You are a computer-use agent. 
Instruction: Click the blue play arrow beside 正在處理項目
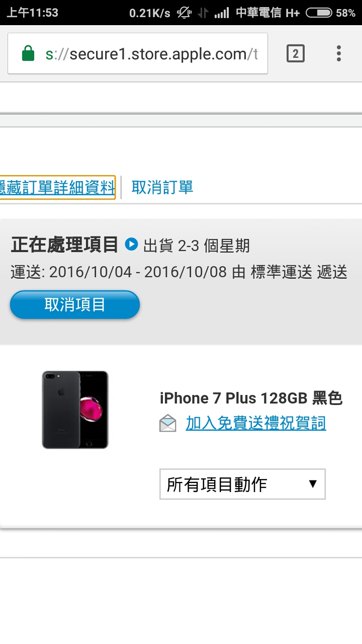pyautogui.click(x=131, y=245)
